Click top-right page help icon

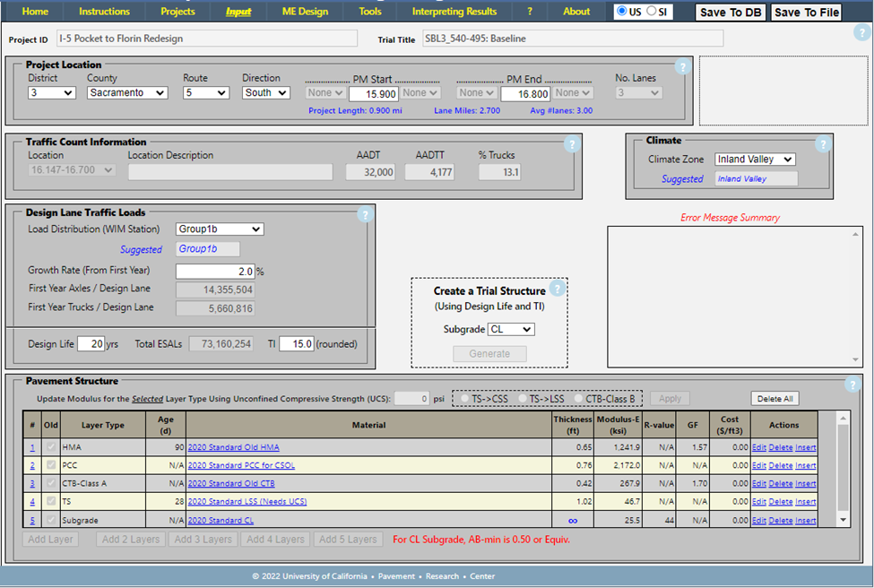[861, 33]
